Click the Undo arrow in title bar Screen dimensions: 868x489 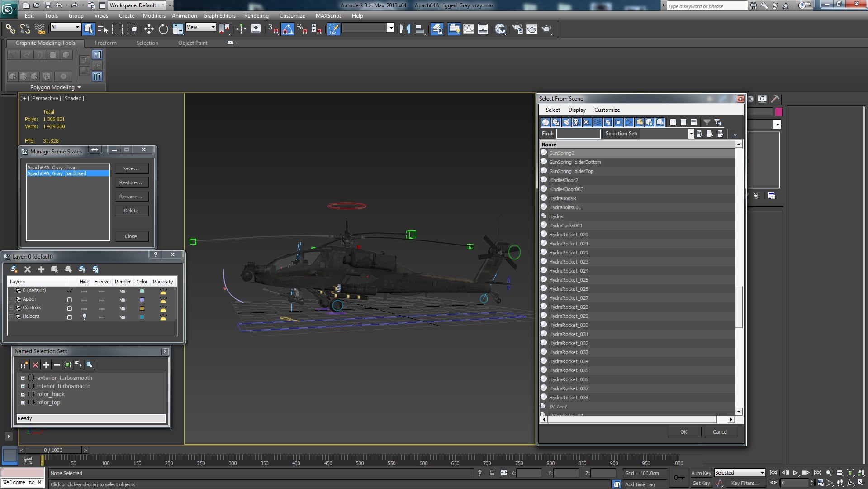59,5
